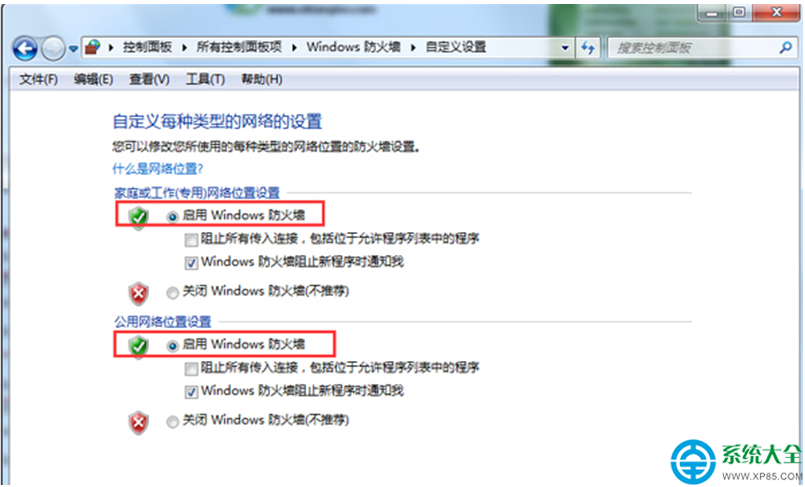Click the 公用网络位置设置 section label
This screenshot has height=487, width=805.
[x=163, y=322]
